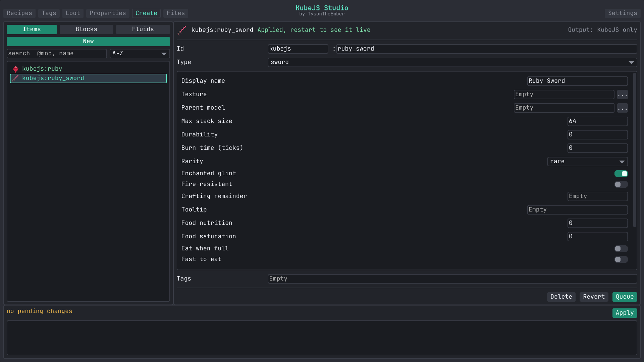Click the Max stack size field
This screenshot has height=362, width=644.
click(597, 121)
